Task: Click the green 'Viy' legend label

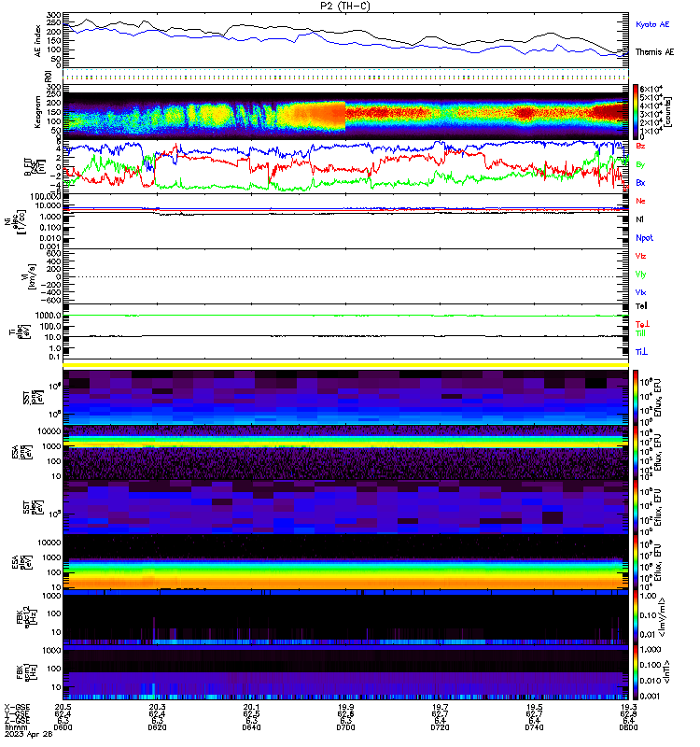Action: [640, 275]
